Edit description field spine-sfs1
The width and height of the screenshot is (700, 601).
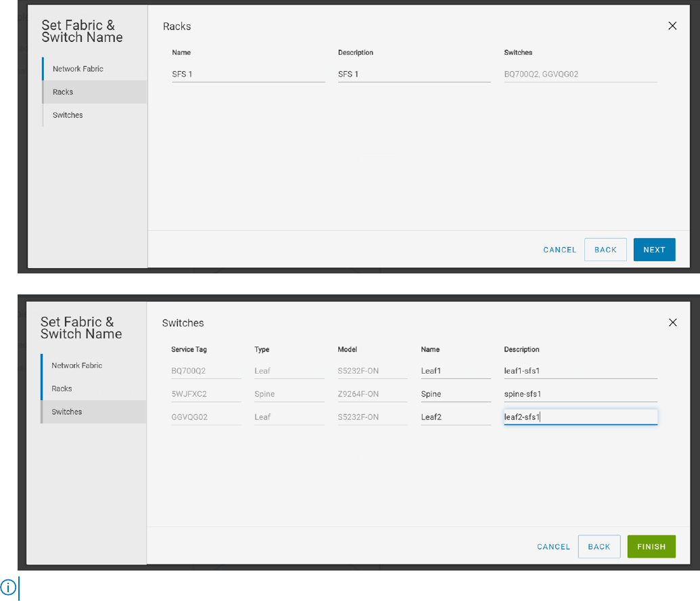(x=580, y=394)
